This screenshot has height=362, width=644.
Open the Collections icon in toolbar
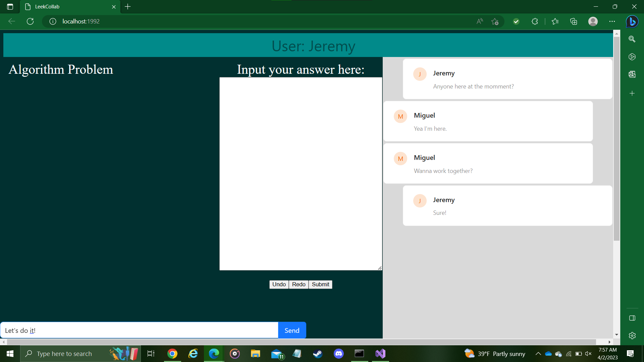pyautogui.click(x=574, y=21)
